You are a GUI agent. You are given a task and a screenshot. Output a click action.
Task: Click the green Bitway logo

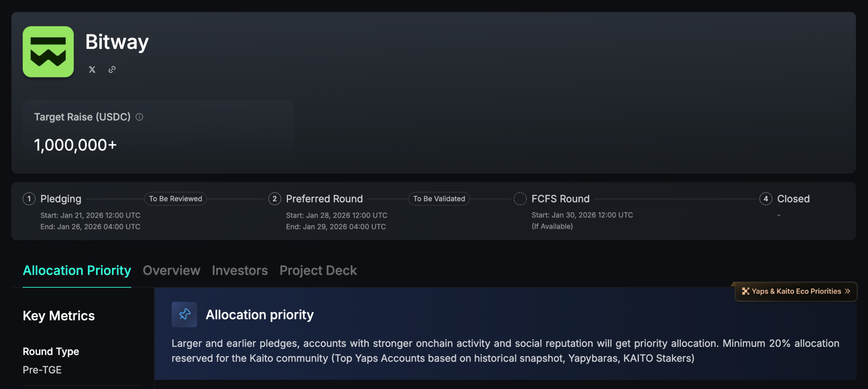48,52
